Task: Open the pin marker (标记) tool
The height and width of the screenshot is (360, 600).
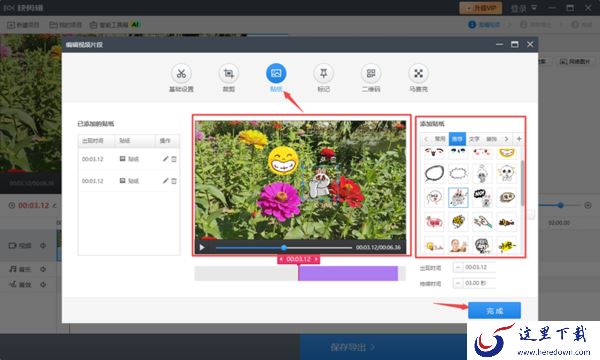Action: point(324,74)
